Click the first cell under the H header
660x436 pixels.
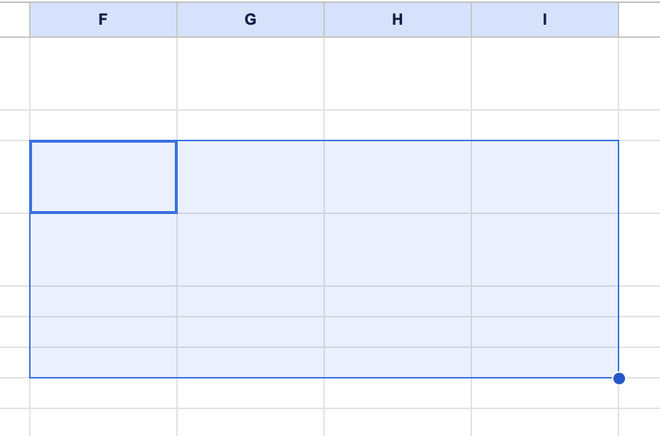(x=397, y=73)
